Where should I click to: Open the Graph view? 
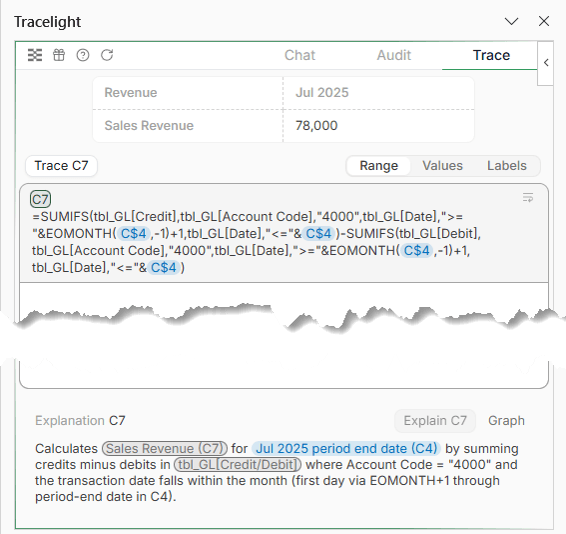click(x=506, y=421)
